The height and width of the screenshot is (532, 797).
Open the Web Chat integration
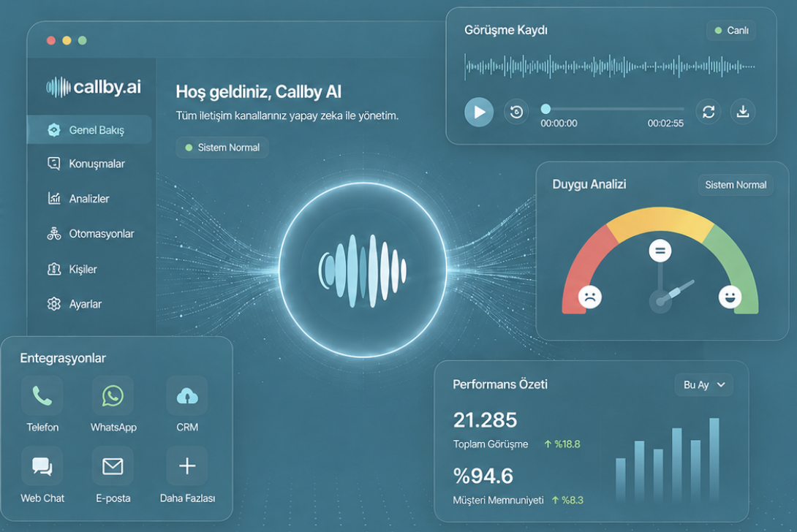42,466
